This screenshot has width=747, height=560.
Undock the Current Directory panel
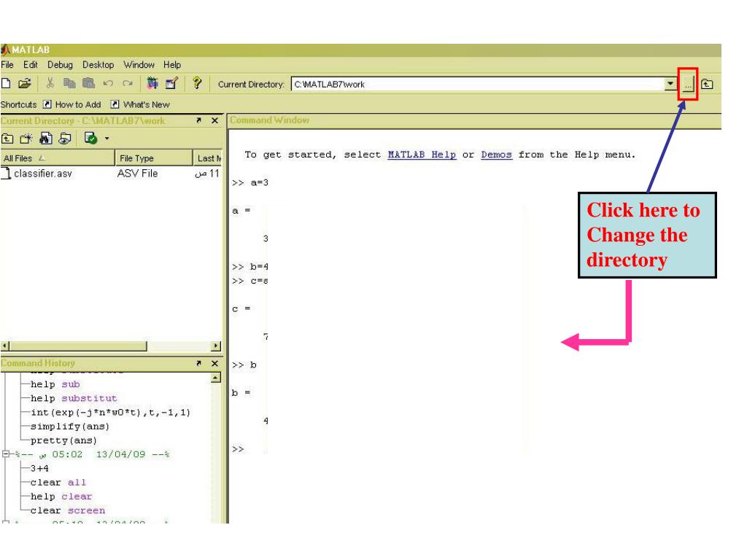pos(198,121)
